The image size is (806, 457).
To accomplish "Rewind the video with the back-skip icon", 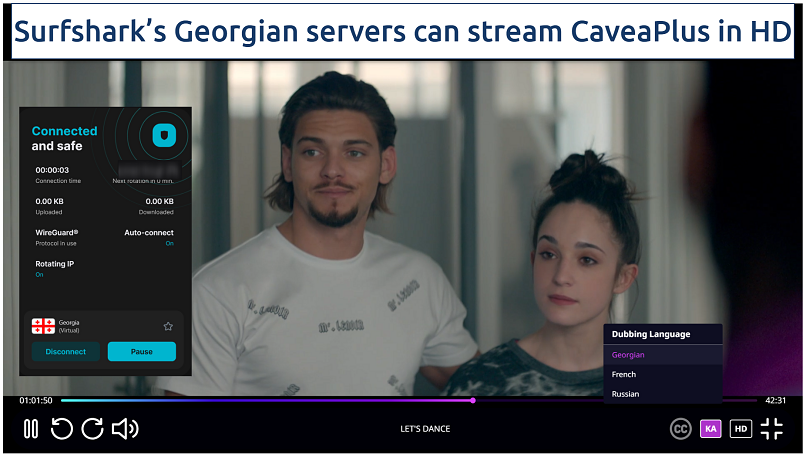I will [x=62, y=429].
